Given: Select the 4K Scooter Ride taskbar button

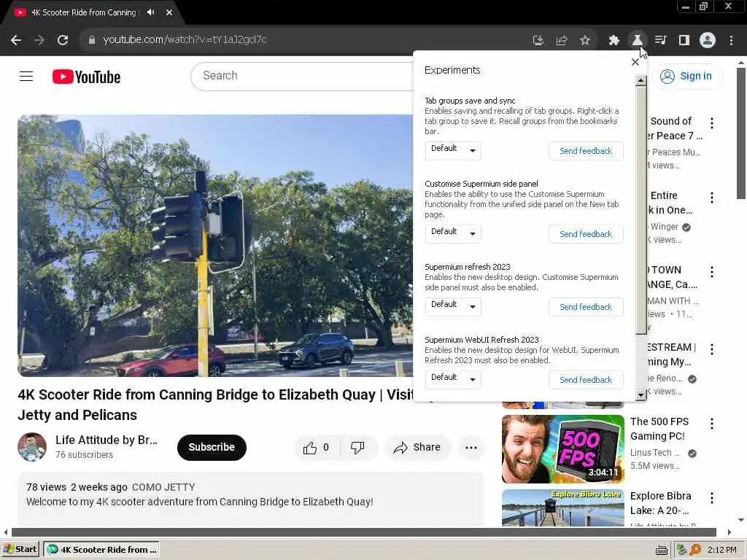Looking at the screenshot, I should tap(101, 550).
